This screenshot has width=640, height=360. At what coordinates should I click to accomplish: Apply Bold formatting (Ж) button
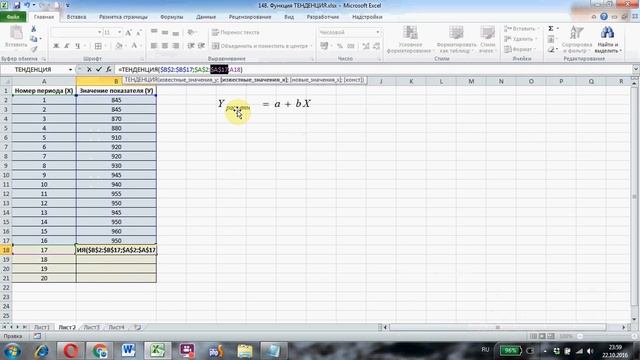coord(56,46)
